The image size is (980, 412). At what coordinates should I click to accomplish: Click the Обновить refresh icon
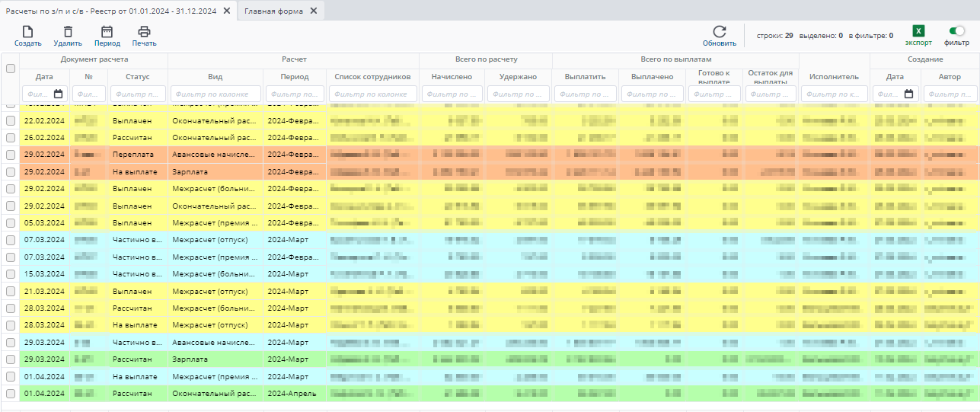(x=719, y=32)
